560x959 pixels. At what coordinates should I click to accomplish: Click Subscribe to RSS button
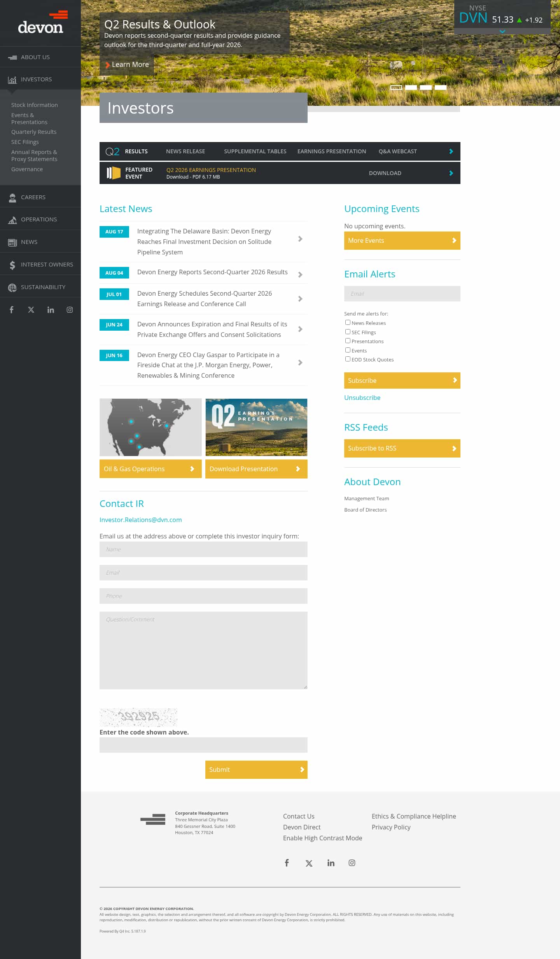[402, 449]
